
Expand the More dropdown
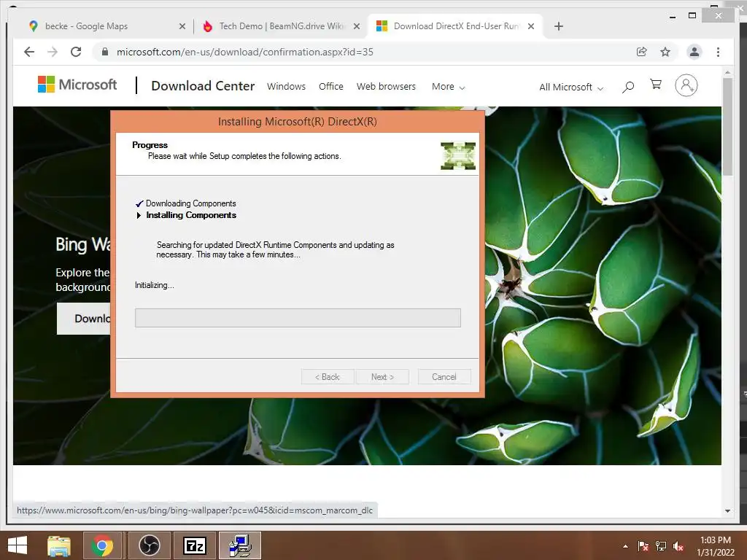449,87
